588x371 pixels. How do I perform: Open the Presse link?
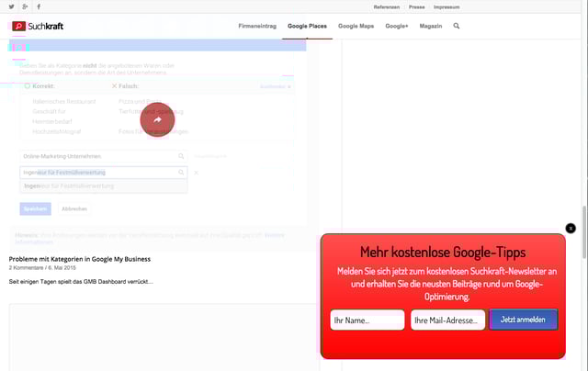pyautogui.click(x=416, y=7)
